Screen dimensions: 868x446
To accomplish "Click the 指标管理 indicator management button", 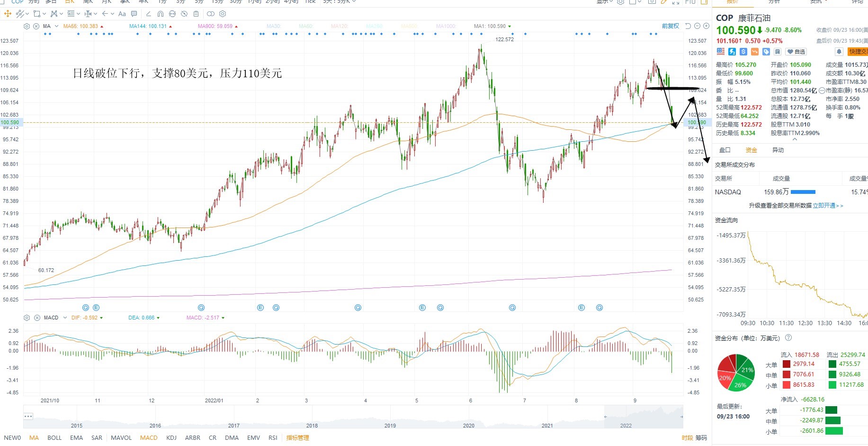I will click(x=297, y=438).
